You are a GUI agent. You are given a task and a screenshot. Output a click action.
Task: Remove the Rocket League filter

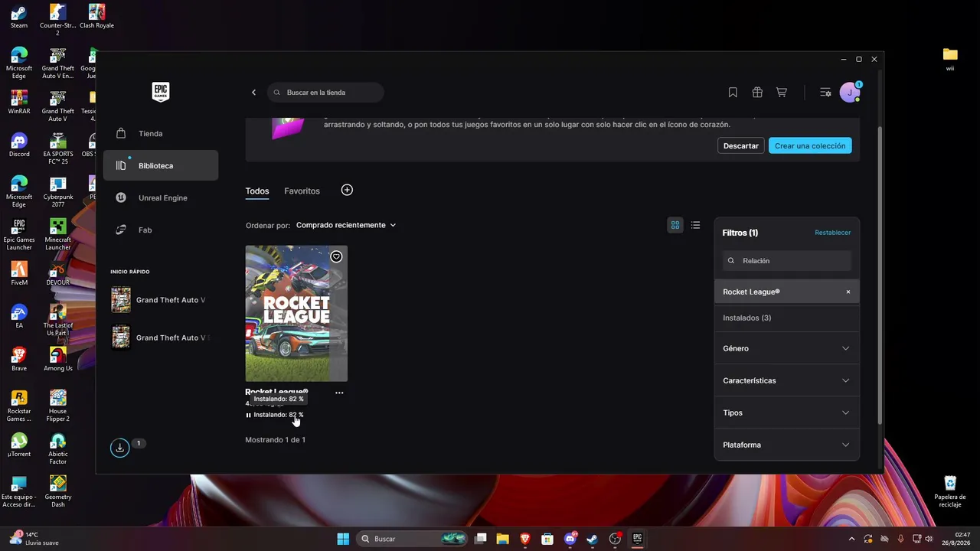pos(848,292)
